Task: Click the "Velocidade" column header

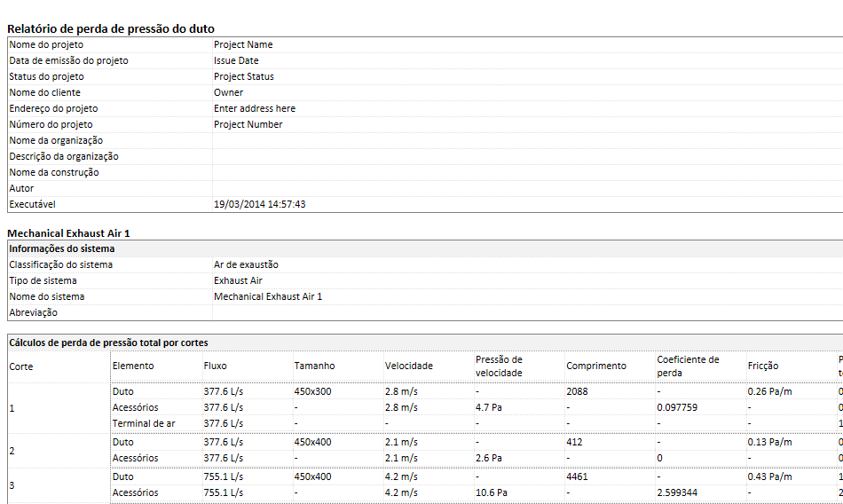Action: (408, 366)
